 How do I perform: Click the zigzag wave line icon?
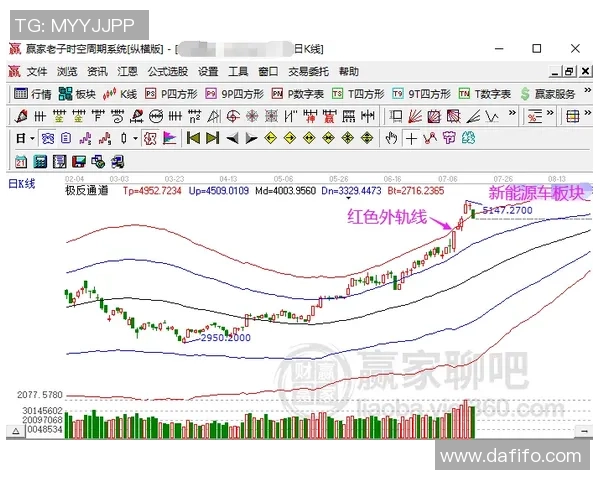pyautogui.click(x=492, y=116)
